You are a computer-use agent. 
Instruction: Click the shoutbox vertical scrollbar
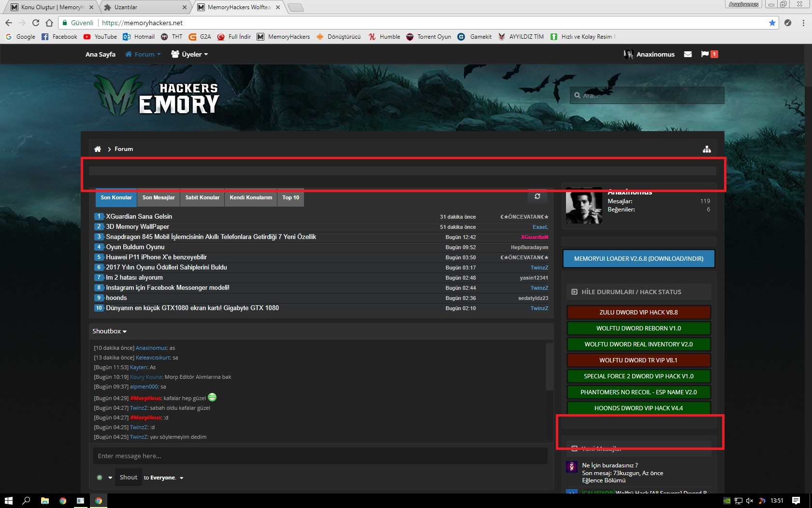550,367
